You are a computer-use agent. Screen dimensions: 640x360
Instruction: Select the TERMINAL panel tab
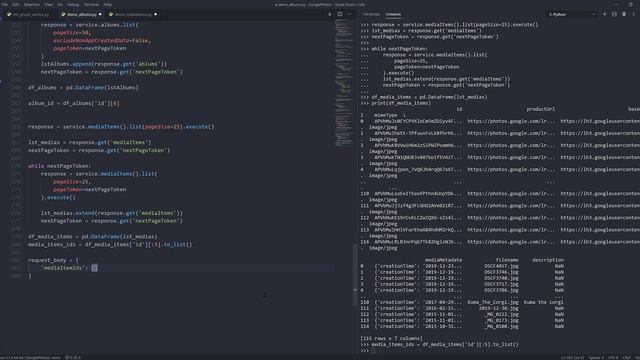point(393,14)
